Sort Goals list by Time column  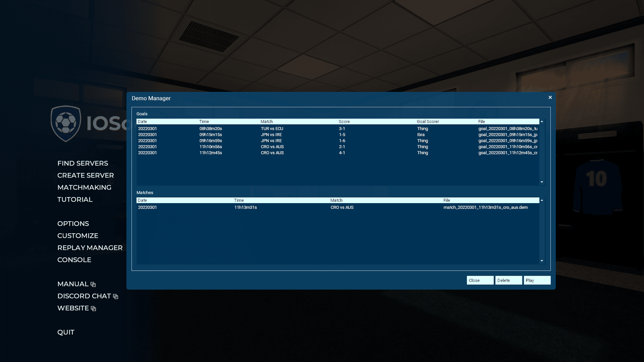click(228, 121)
